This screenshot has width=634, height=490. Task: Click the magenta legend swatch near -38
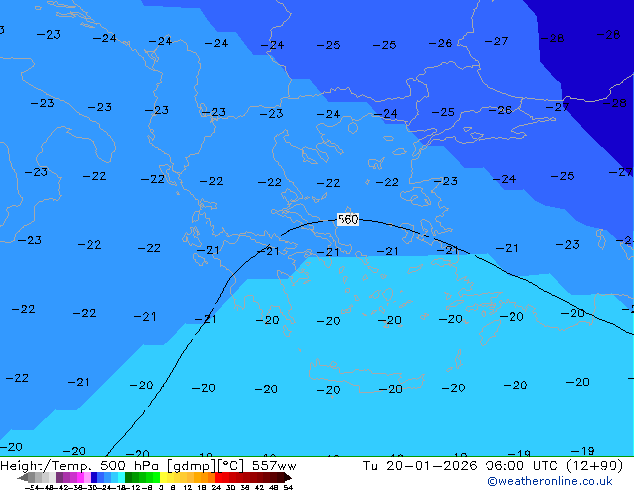pyautogui.click(x=80, y=477)
